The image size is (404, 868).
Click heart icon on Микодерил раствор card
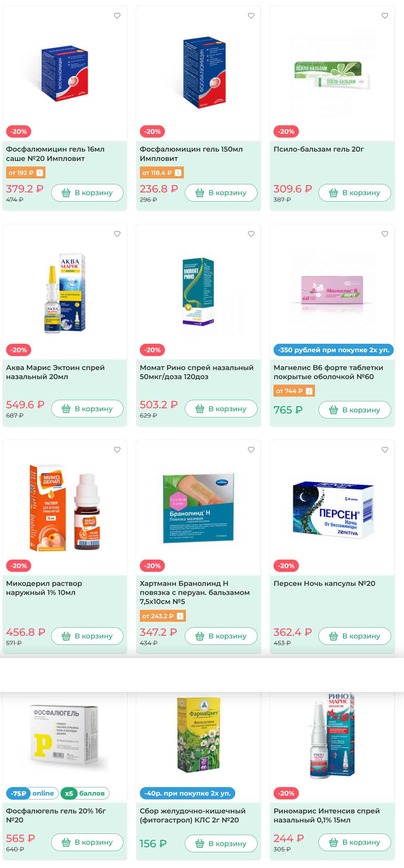(x=117, y=449)
